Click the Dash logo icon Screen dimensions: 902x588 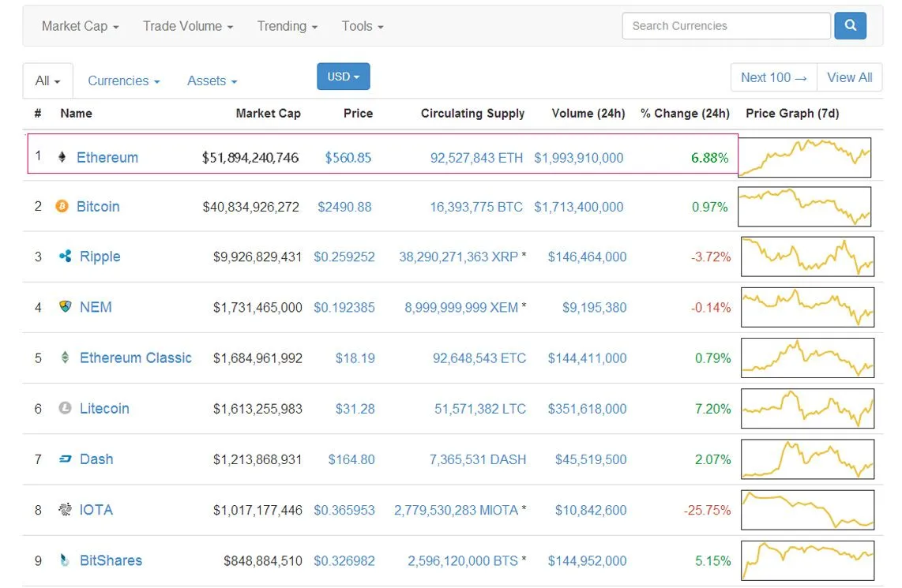click(65, 459)
